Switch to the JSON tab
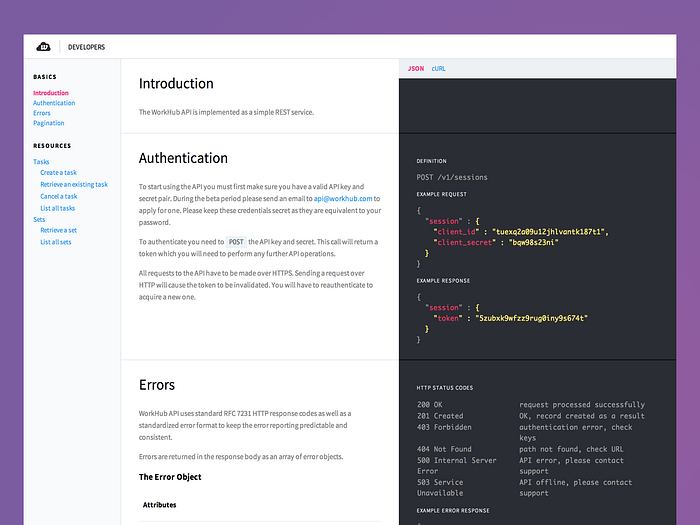Screen dimensions: 700x525 (x=416, y=68)
